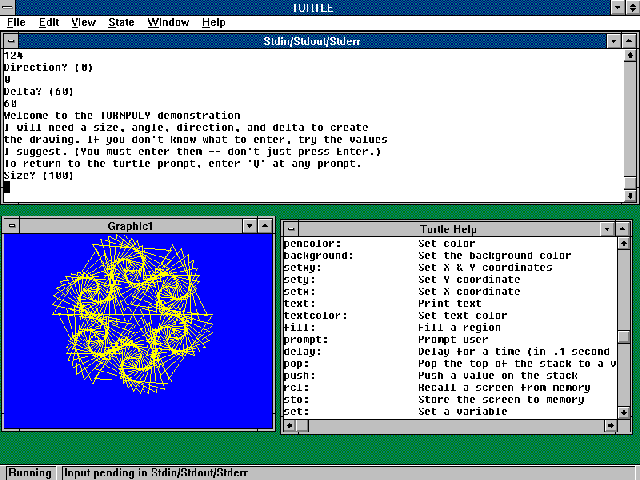Open the Edit menu
The height and width of the screenshot is (480, 640).
pyautogui.click(x=49, y=22)
